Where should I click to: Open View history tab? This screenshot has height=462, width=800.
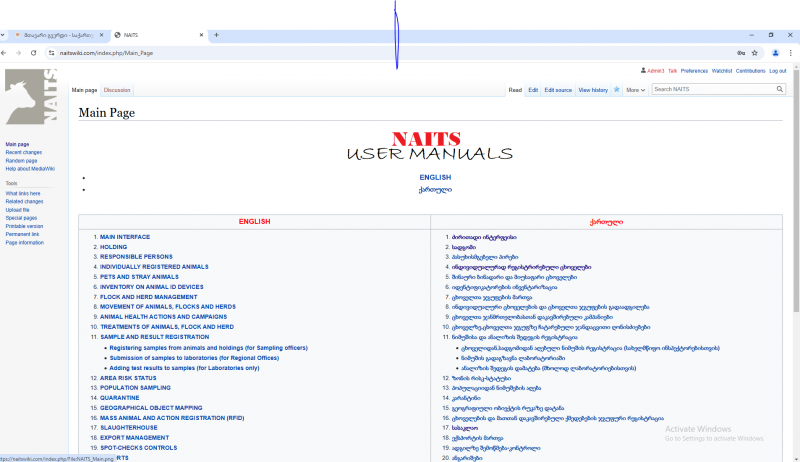[x=593, y=90]
